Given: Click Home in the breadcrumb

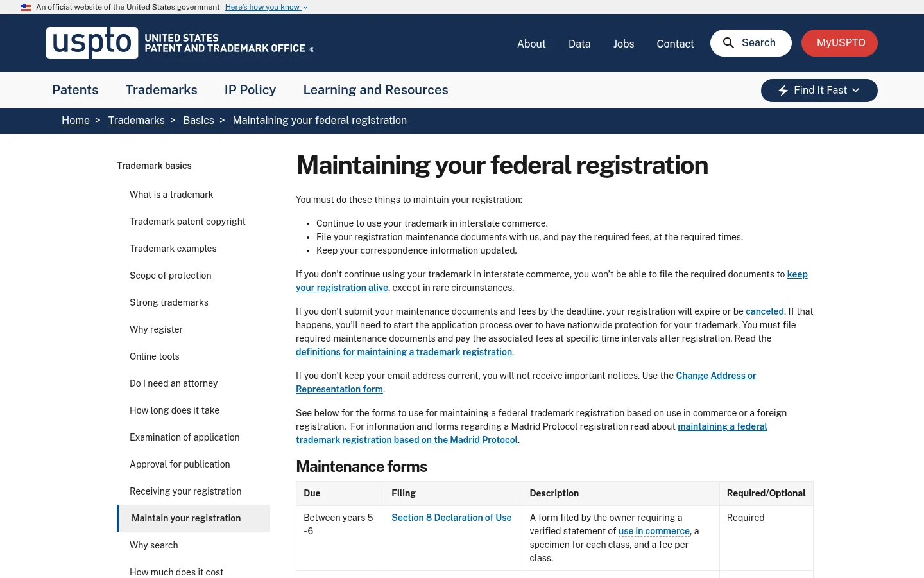Looking at the screenshot, I should 76,120.
